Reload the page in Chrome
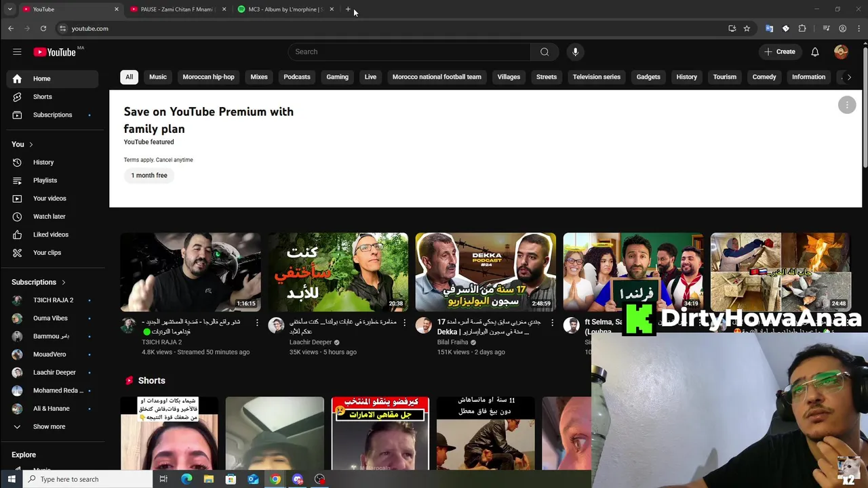Screen dimensions: 868x488 pos(43,28)
